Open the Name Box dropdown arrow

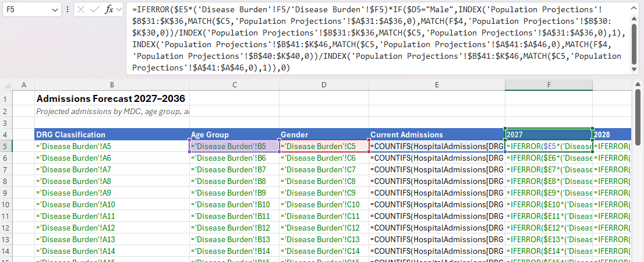point(55,10)
